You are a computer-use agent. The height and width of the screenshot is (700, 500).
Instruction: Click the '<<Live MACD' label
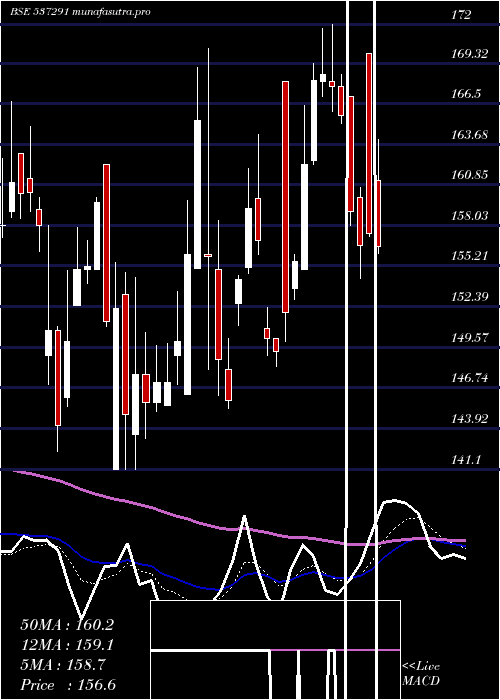tap(421, 674)
